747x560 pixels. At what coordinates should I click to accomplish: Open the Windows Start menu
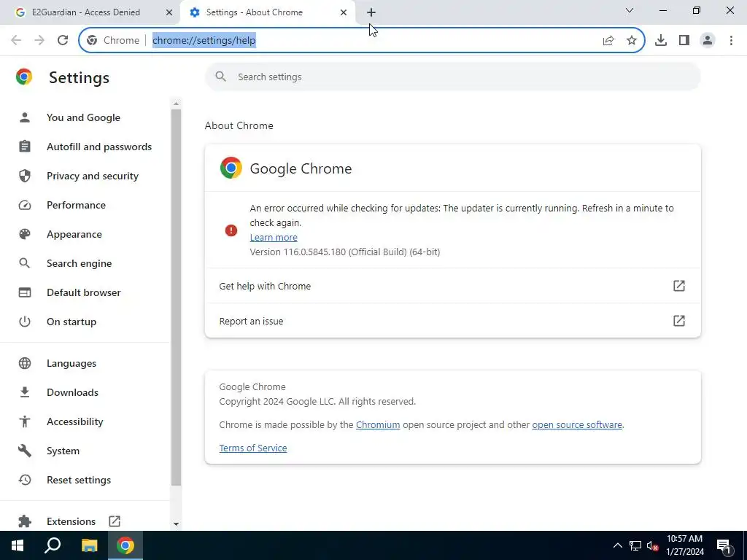tap(18, 545)
